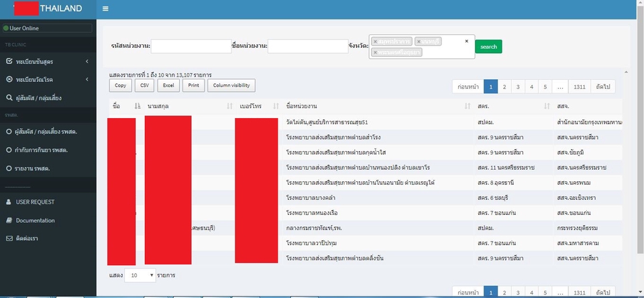Click the magnifier icon beside ผู้สัมผัส / กลุ่มเสี่ยง
This screenshot has height=298, width=644.
(9, 98)
